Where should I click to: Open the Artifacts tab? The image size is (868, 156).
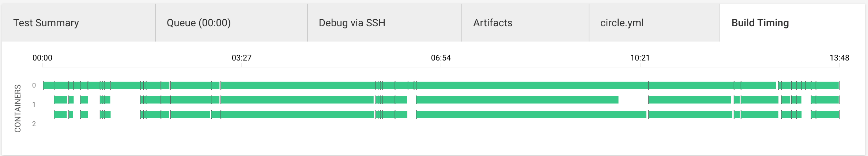pos(493,23)
